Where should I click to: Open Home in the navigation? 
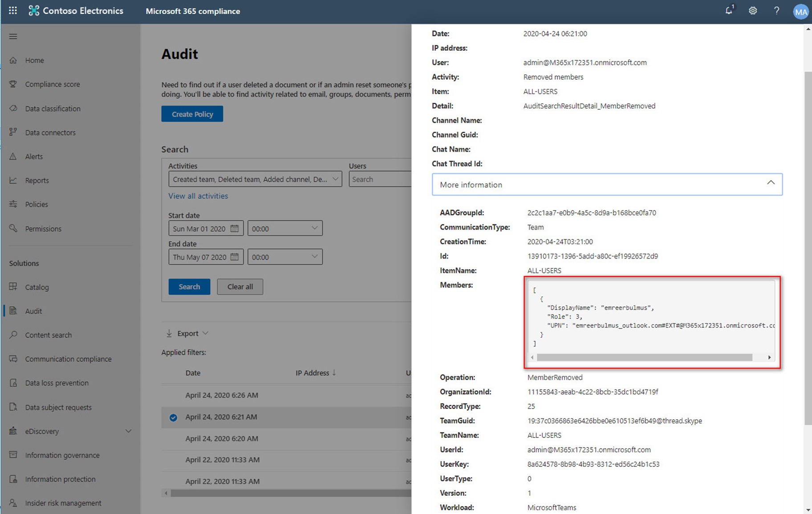click(x=34, y=60)
